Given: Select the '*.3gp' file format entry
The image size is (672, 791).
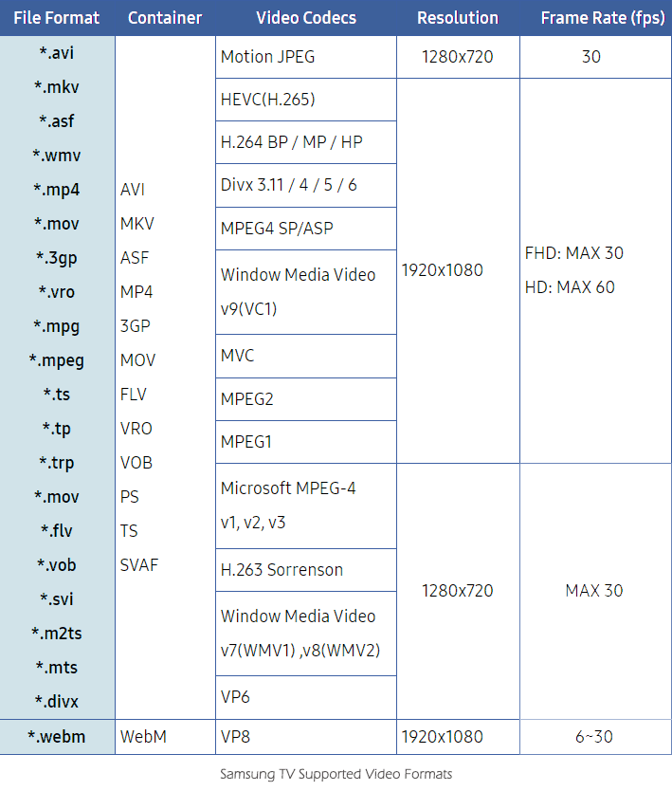Looking at the screenshot, I should pyautogui.click(x=57, y=258).
